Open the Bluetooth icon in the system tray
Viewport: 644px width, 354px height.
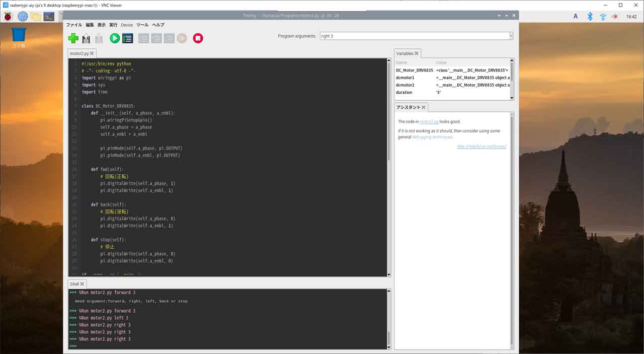coord(589,16)
